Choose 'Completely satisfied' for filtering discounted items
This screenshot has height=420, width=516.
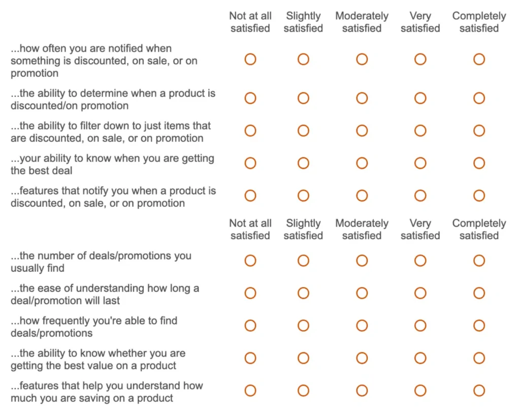click(479, 131)
